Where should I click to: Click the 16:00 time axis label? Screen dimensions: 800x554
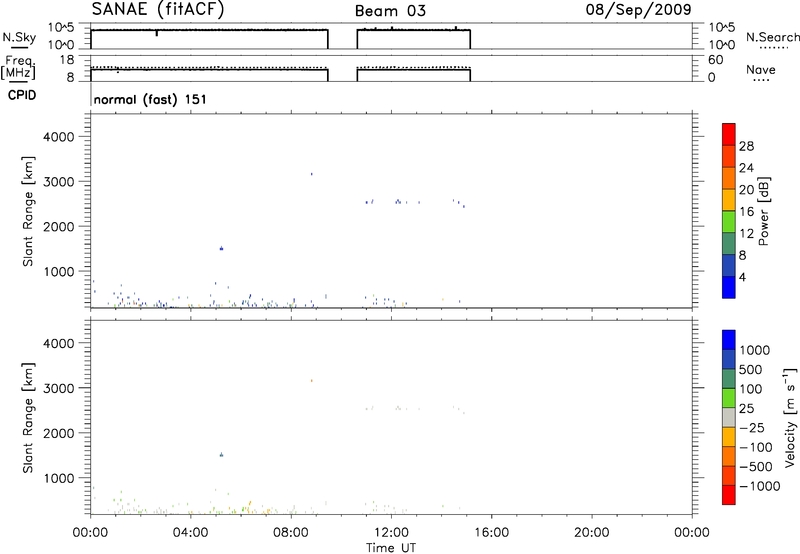[x=491, y=533]
